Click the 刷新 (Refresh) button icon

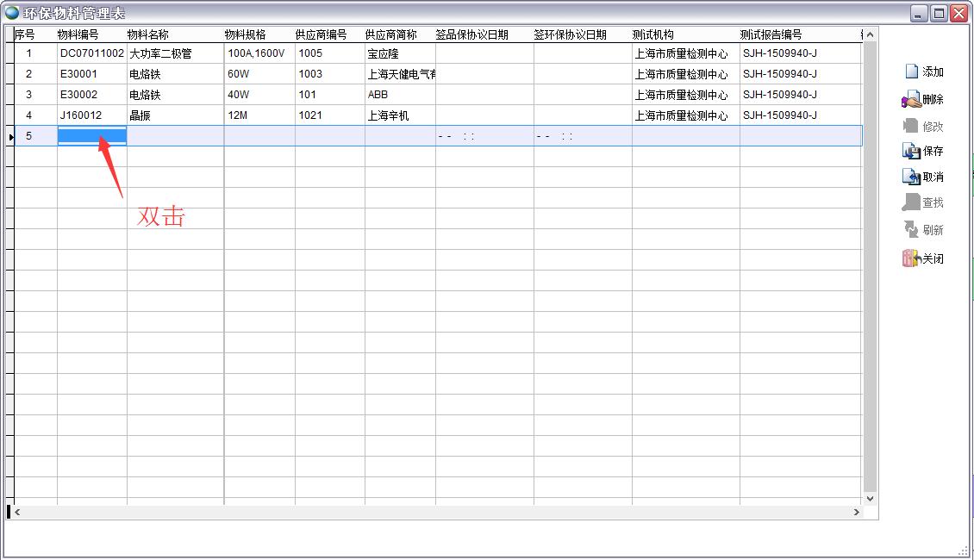point(909,229)
